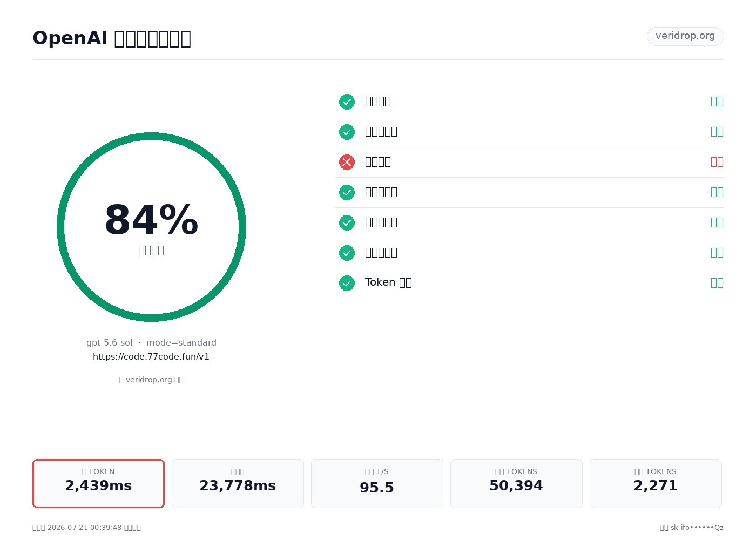Viewport: 756px width, 540px height.
Task: Click the gpt-5.6-sol mode=standard label
Action: coord(151,342)
